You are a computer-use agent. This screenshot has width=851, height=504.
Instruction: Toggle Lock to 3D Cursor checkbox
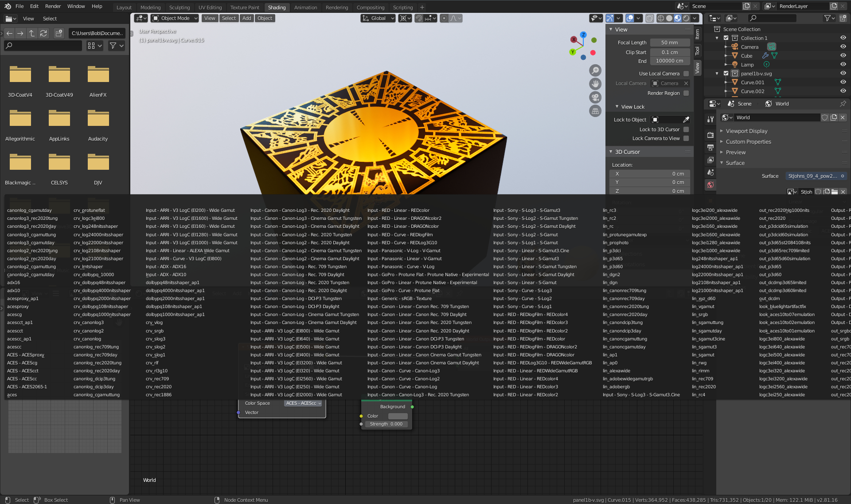pyautogui.click(x=686, y=129)
